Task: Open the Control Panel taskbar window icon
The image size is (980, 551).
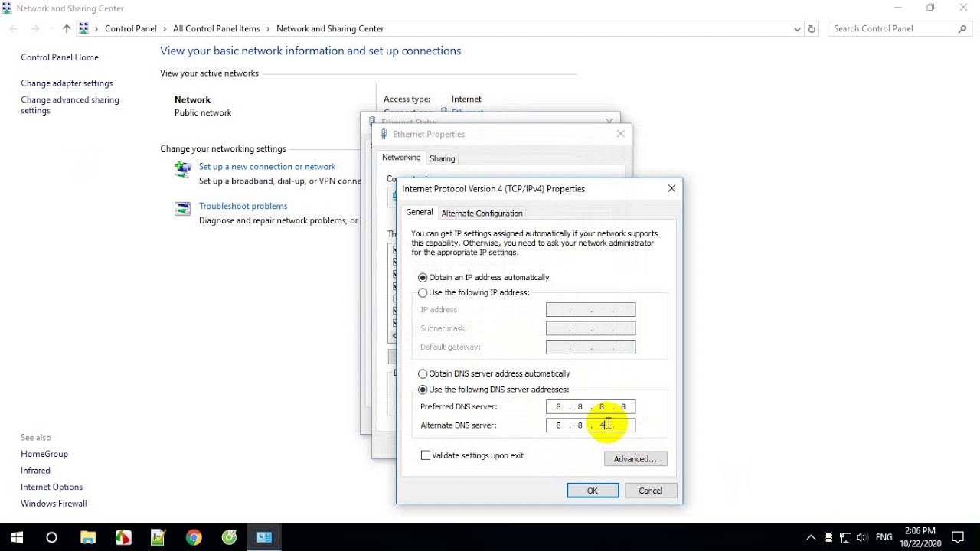Action: click(264, 537)
